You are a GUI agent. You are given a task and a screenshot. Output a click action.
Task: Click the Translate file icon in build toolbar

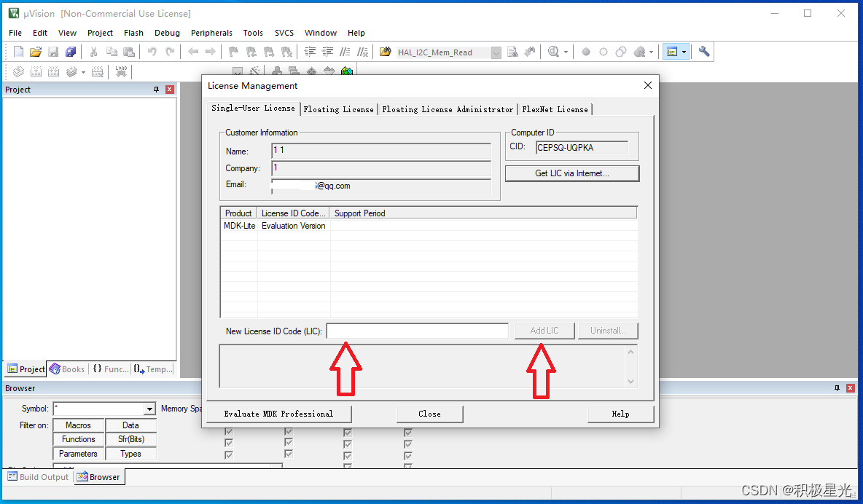pyautogui.click(x=18, y=71)
